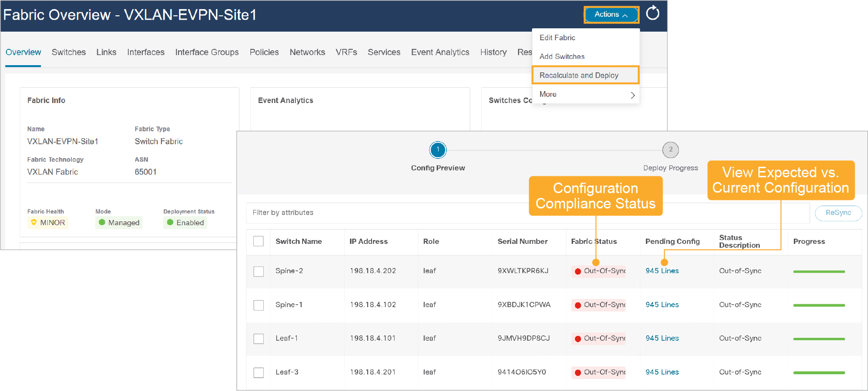
Task: Open 945 Lines pending config for Leaf-1
Action: point(662,338)
